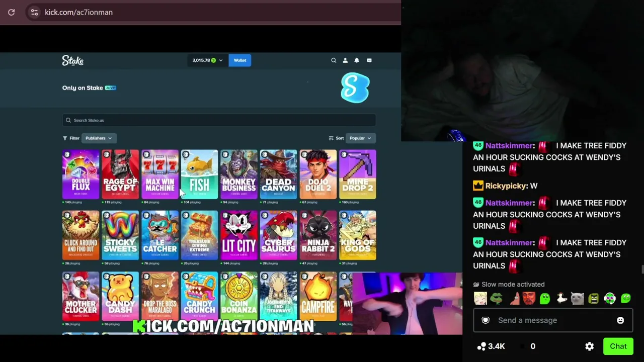Click the "140 playing" count text
This screenshot has height=362, width=644.
point(73,202)
